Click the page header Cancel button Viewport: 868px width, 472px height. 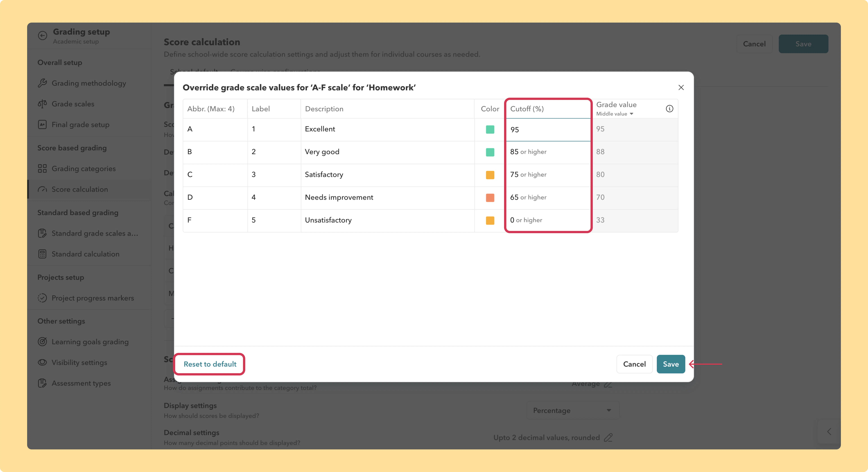pos(754,44)
